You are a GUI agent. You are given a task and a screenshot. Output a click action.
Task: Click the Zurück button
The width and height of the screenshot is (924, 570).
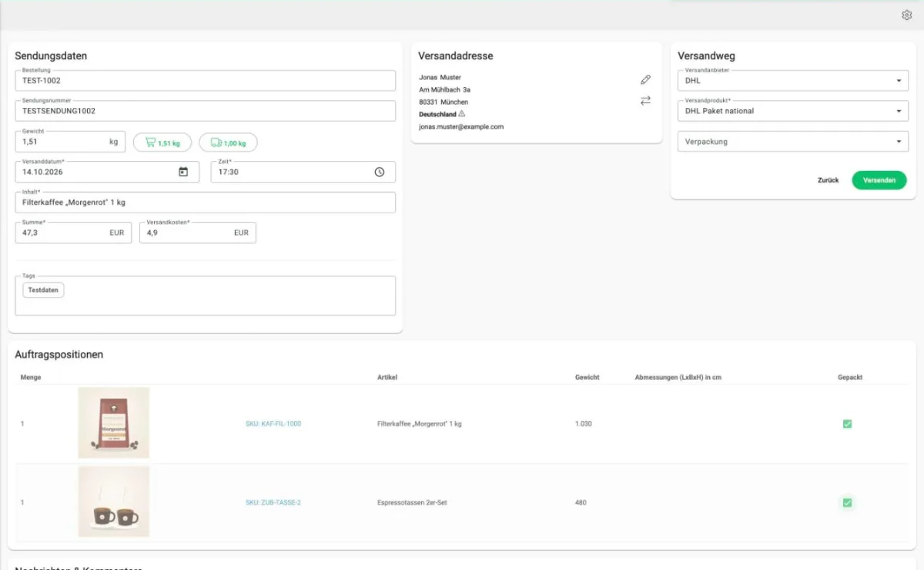(x=829, y=180)
